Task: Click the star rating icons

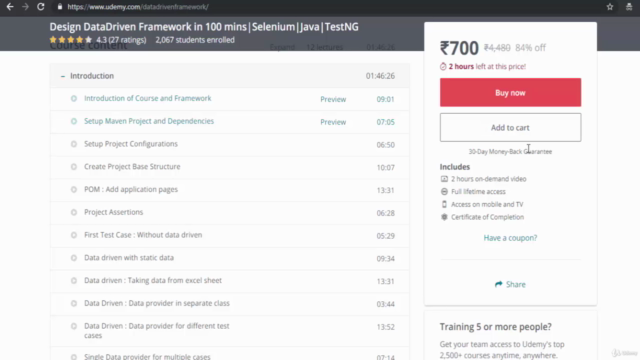Action: coord(71,40)
